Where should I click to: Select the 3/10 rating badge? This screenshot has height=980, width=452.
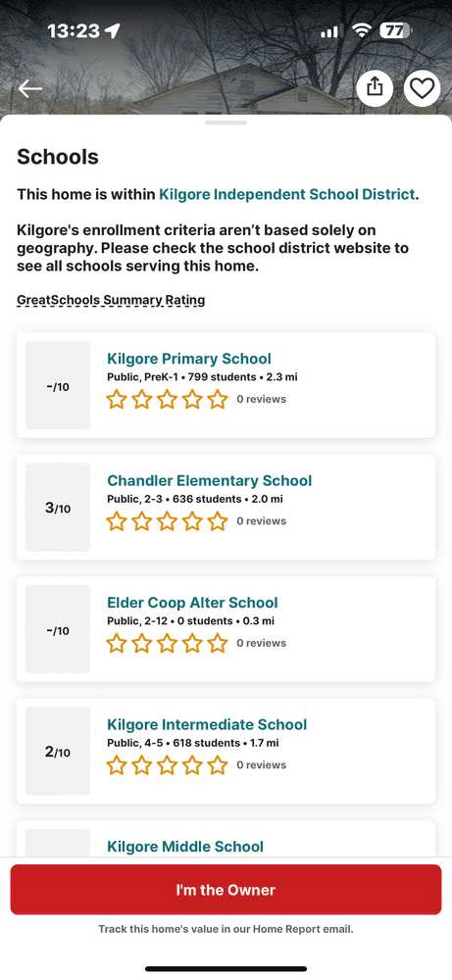(x=58, y=508)
